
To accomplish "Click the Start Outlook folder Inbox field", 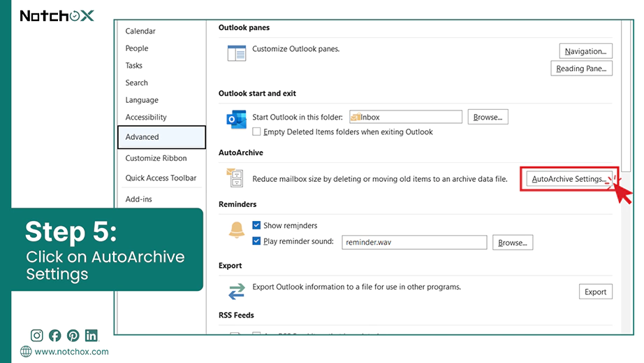I will point(406,118).
